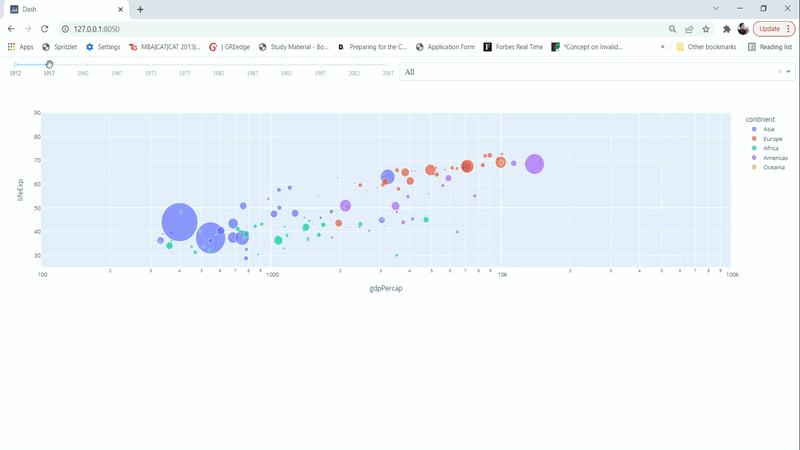Open a new browser tab

point(140,9)
